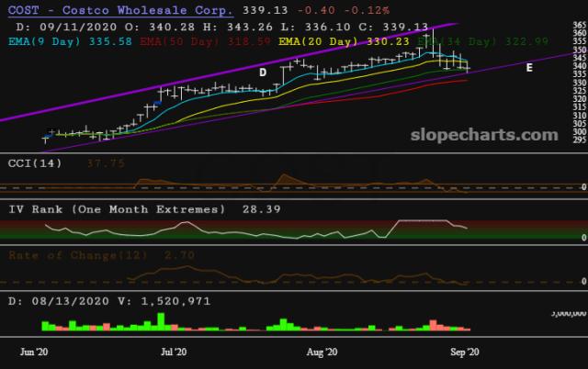Screen dimensions: 588x369
Task: Select the CCI value 37.75
Action: pos(106,163)
